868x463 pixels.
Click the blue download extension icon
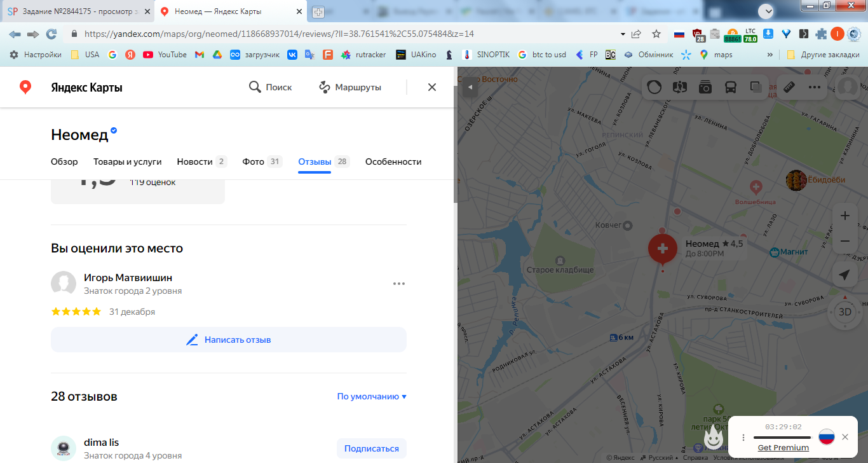[x=768, y=34]
